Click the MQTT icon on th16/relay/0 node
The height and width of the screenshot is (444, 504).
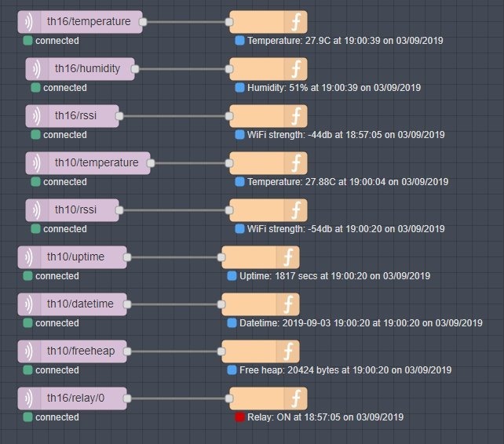point(29,399)
